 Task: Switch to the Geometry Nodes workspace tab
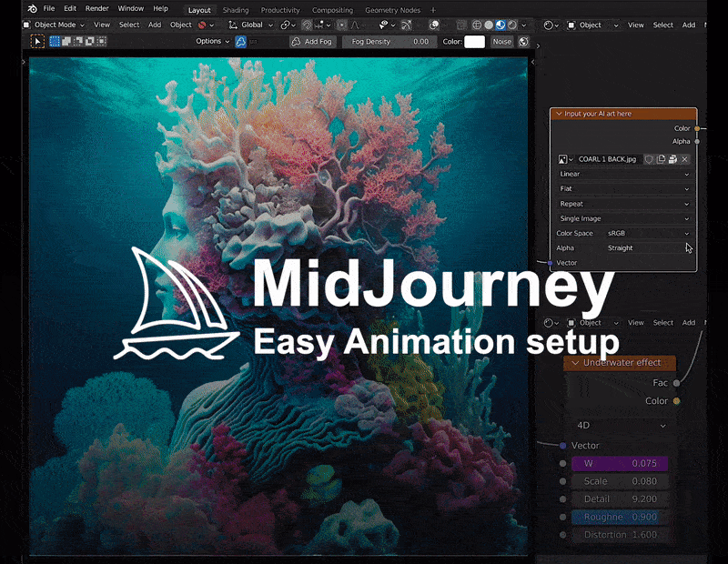(393, 10)
